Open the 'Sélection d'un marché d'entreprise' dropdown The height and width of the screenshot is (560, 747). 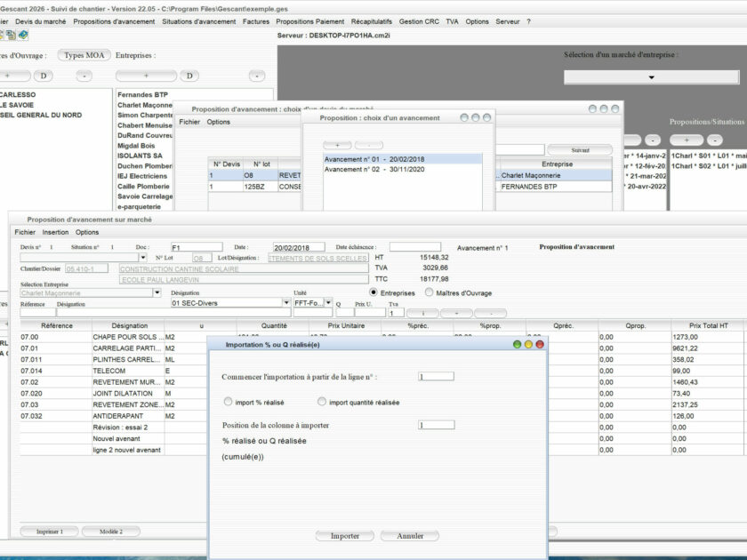[651, 77]
